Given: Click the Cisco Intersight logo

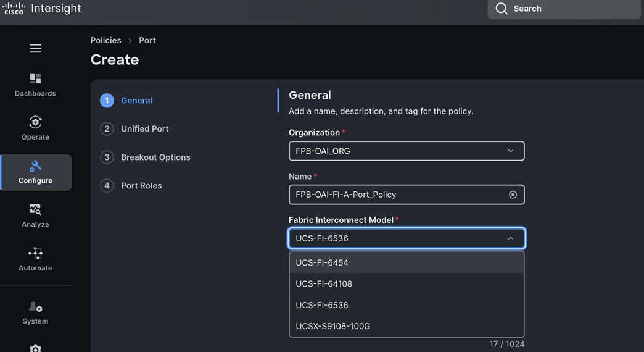Looking at the screenshot, I should [x=41, y=8].
